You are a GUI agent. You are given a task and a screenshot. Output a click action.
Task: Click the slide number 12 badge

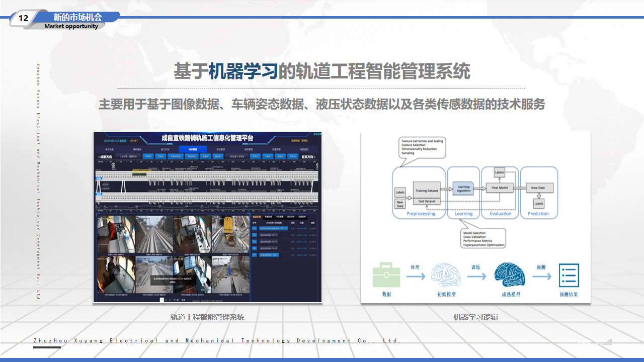pos(23,19)
